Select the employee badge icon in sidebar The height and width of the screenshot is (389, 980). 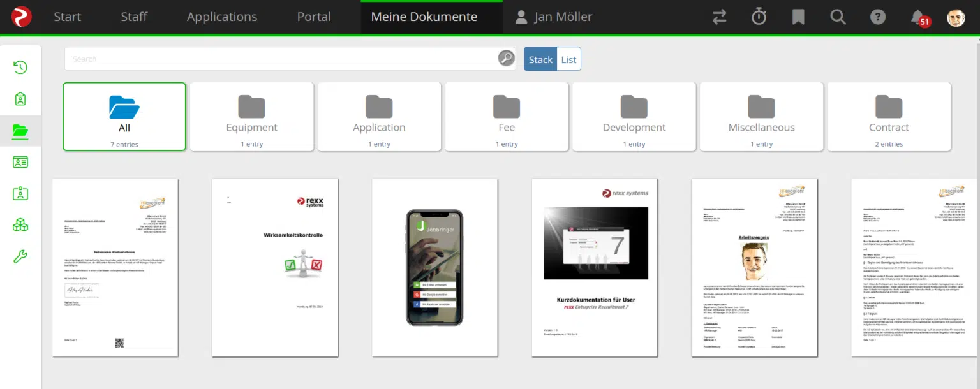click(x=20, y=193)
